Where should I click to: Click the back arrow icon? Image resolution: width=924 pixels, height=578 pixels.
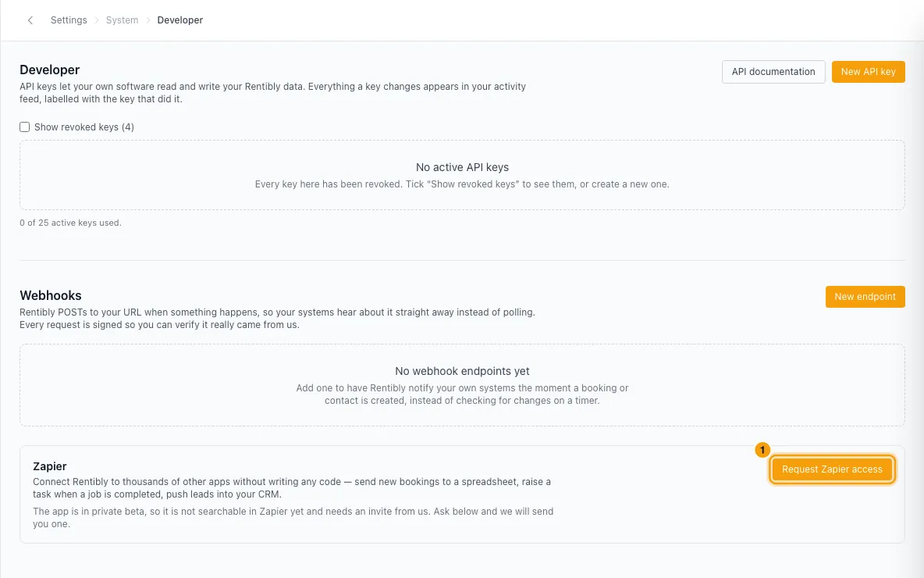tap(30, 20)
